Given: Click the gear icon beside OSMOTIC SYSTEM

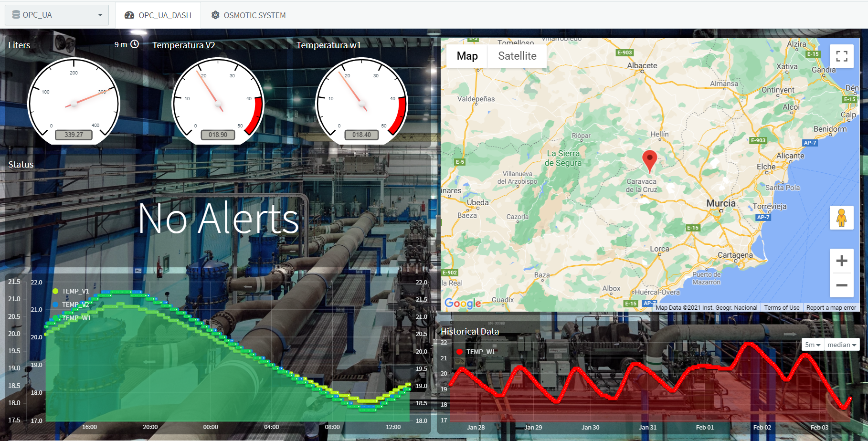Looking at the screenshot, I should [x=215, y=15].
